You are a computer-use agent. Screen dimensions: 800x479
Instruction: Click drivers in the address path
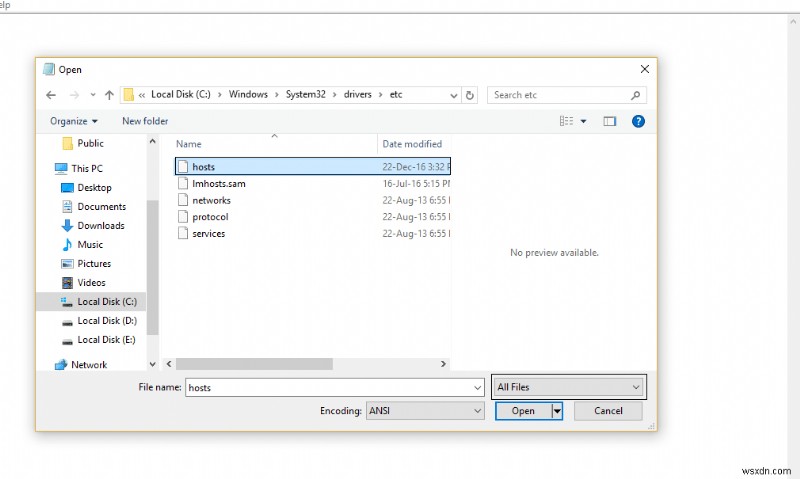click(358, 94)
